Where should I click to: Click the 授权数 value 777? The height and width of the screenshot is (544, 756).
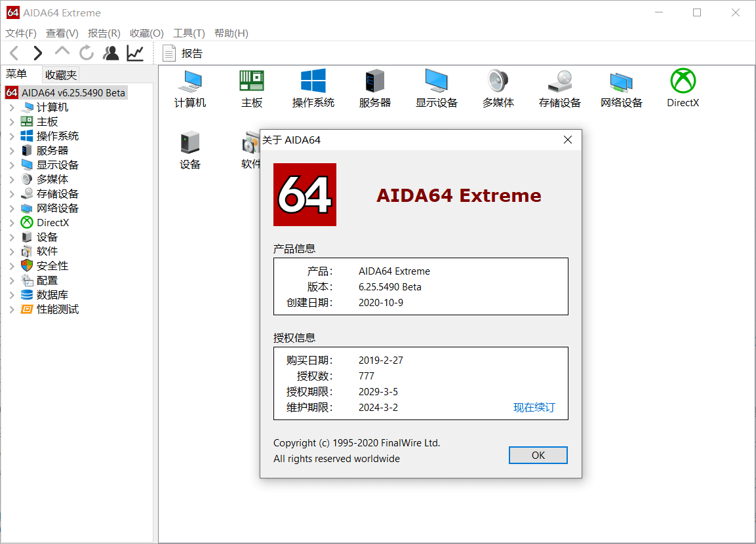pos(367,376)
